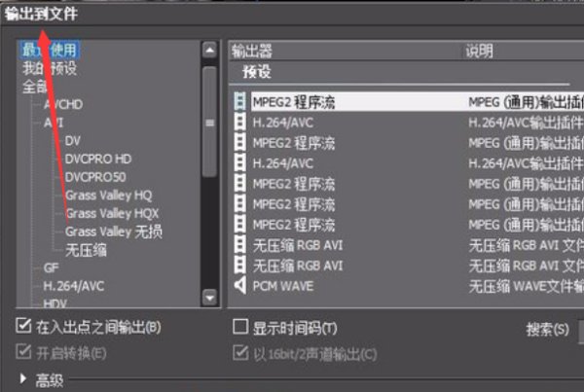Select H.264/AVC in the category tree
Viewport: 584px width, 392px height.
coord(74,286)
